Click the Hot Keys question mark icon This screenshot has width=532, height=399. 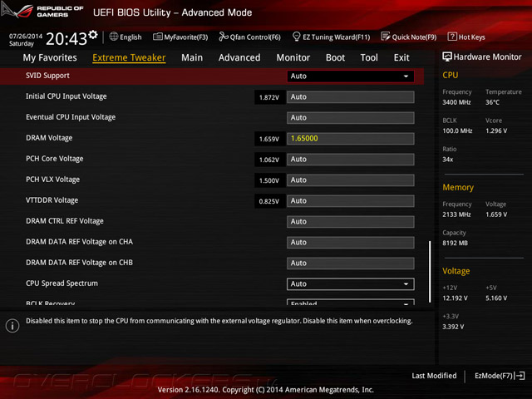pos(452,37)
